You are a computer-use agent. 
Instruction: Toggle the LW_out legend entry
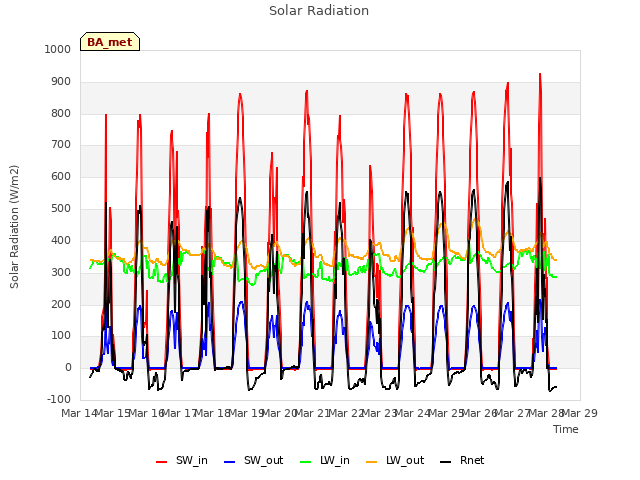[x=395, y=460]
